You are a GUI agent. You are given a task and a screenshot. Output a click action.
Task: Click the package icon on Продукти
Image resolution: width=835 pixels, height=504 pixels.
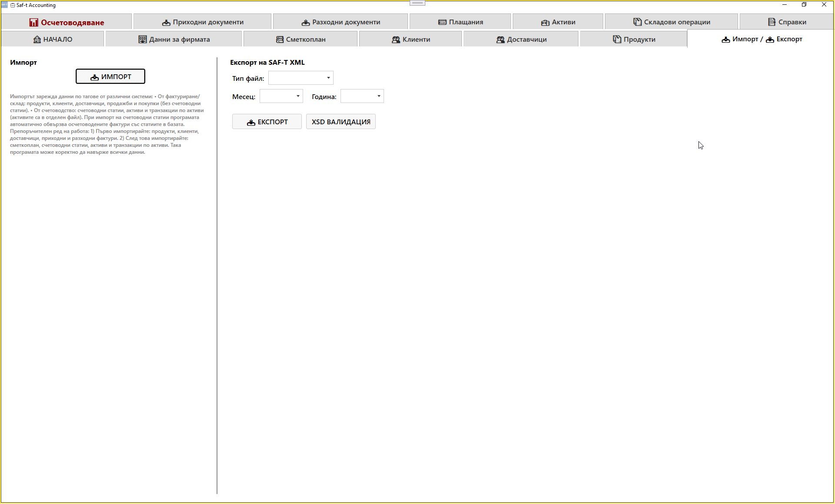click(x=617, y=39)
